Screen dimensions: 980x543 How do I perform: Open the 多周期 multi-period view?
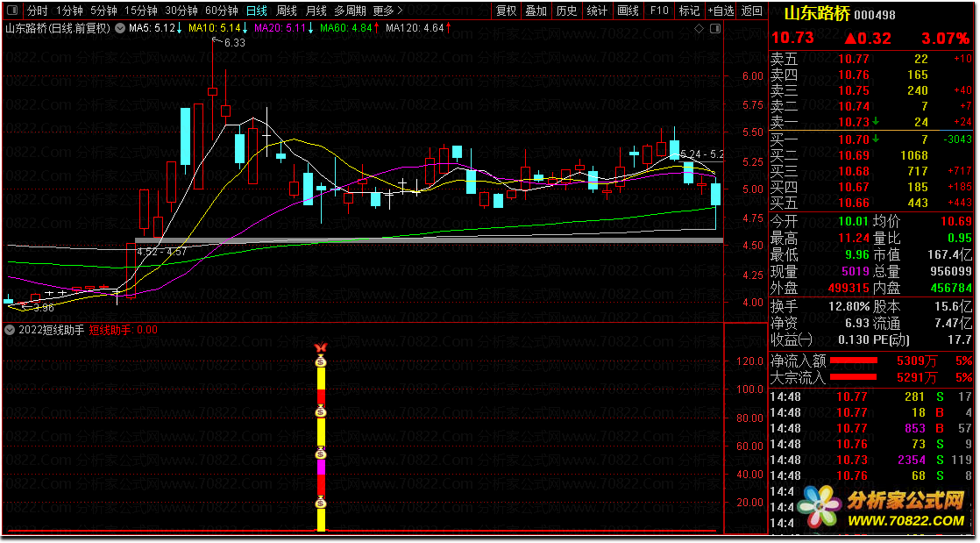click(350, 11)
